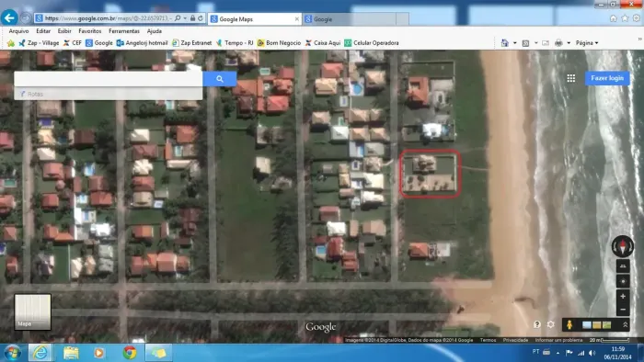Switch to the Google tab
Screen dimensions: 644x362
coord(349,19)
